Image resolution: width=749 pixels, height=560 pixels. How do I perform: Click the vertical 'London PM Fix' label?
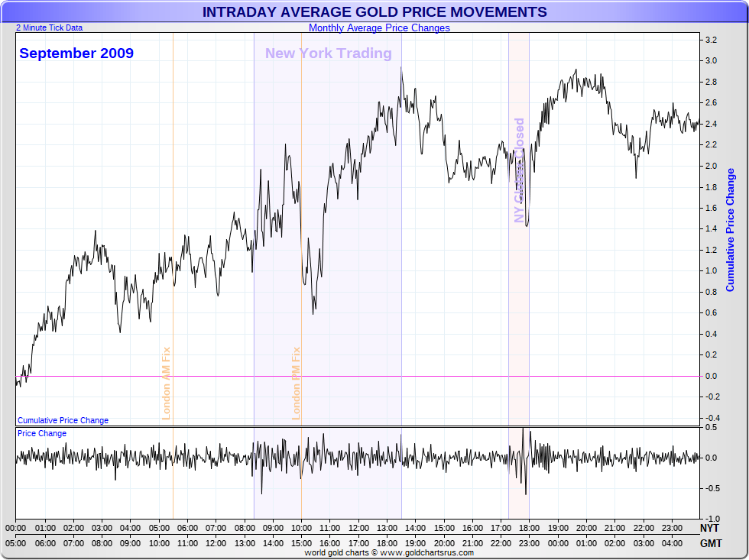pyautogui.click(x=297, y=384)
